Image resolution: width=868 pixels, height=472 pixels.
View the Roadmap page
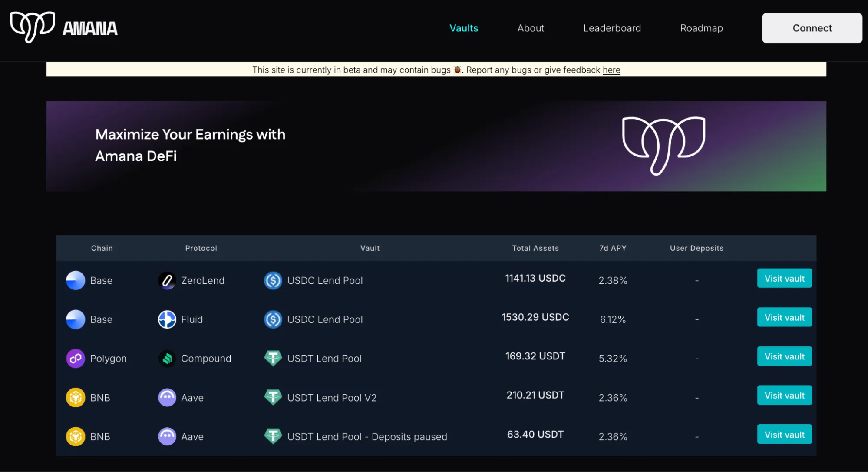[x=701, y=28]
